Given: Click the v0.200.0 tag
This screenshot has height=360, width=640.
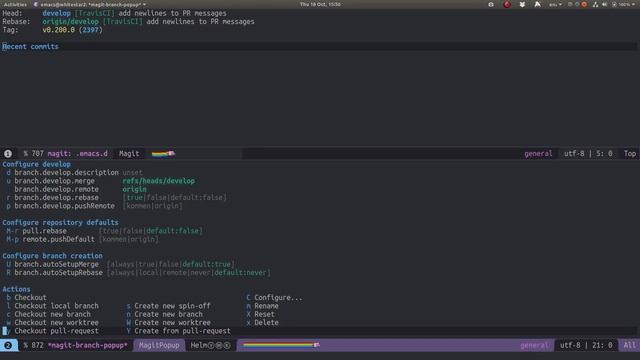Looking at the screenshot, I should pos(58,30).
